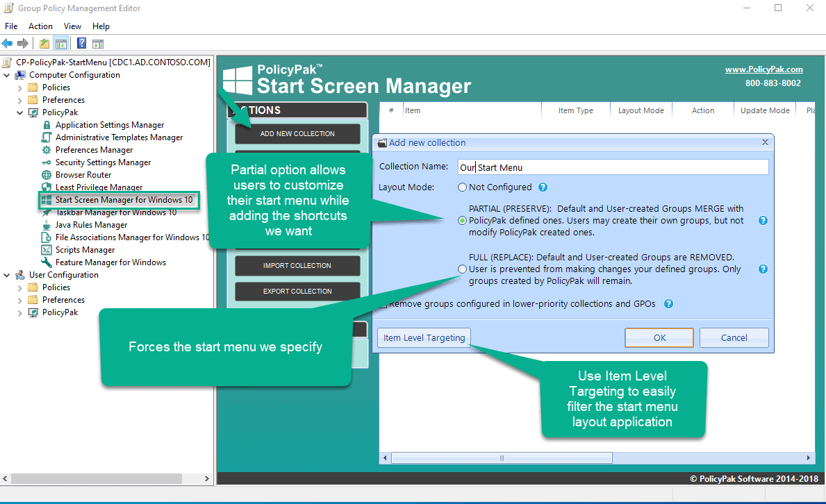Click the Action column header
The width and height of the screenshot is (826, 504).
pyautogui.click(x=703, y=110)
